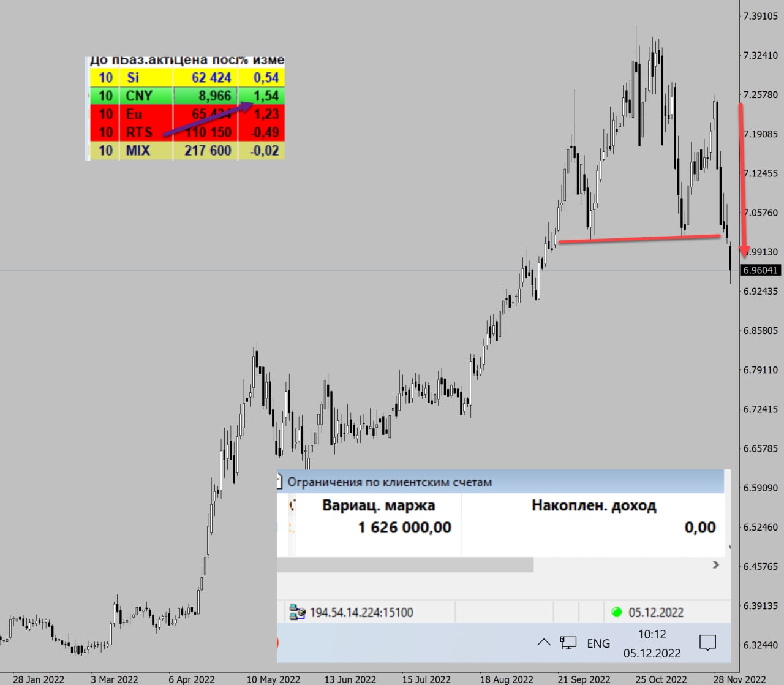Click the current price label 6.96041
784x685 pixels.
[760, 270]
